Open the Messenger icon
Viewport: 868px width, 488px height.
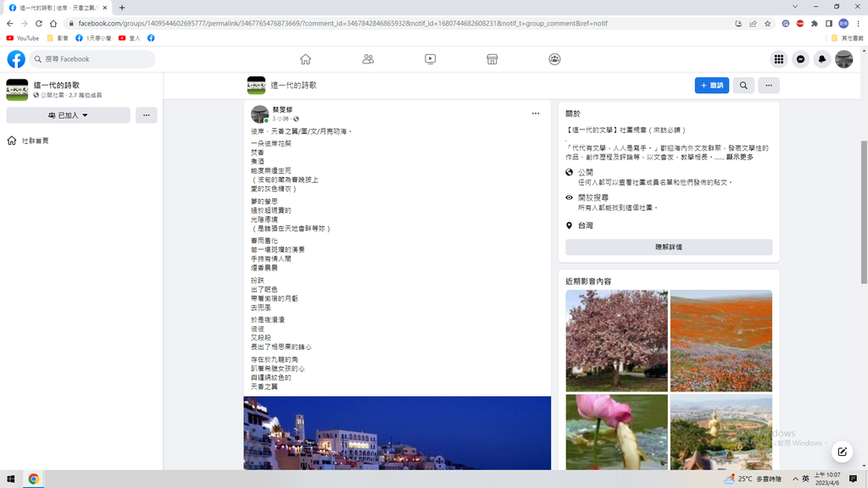[800, 59]
